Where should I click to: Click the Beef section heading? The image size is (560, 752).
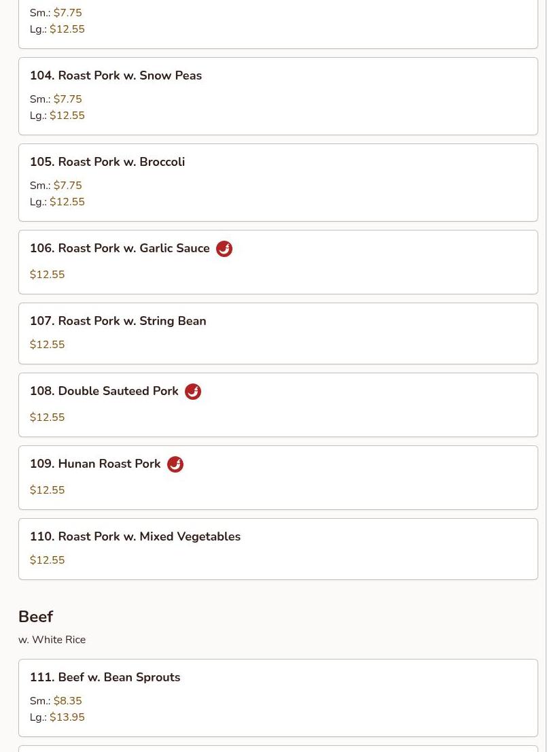[x=35, y=617]
